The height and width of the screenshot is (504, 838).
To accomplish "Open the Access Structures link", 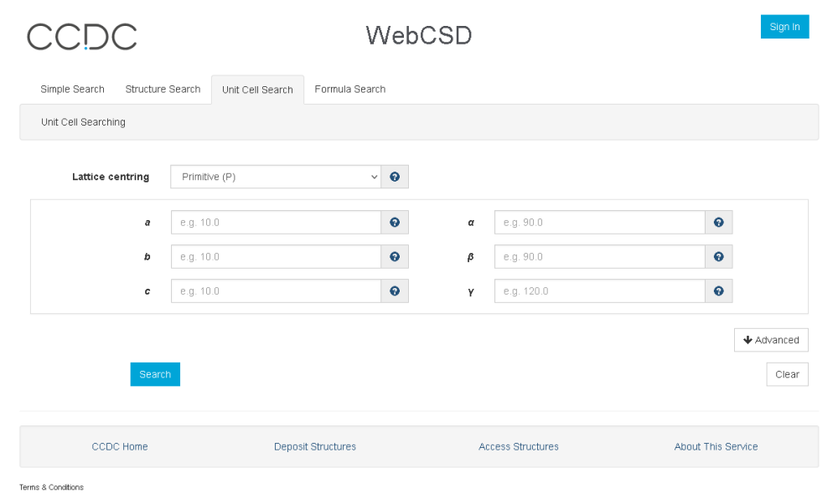I will pyautogui.click(x=519, y=446).
